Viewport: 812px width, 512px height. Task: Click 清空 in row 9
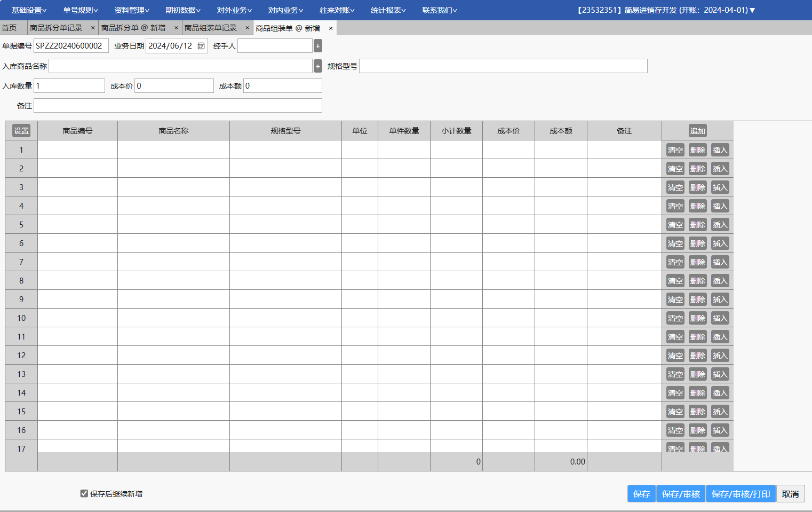tap(675, 300)
